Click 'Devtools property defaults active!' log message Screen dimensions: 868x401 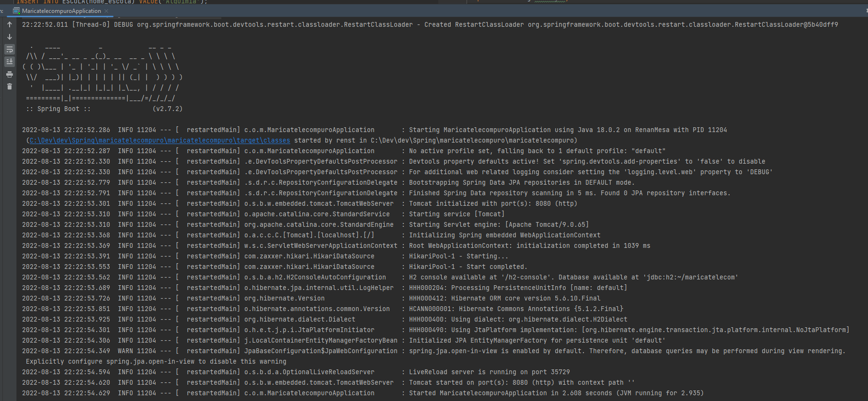(x=587, y=162)
